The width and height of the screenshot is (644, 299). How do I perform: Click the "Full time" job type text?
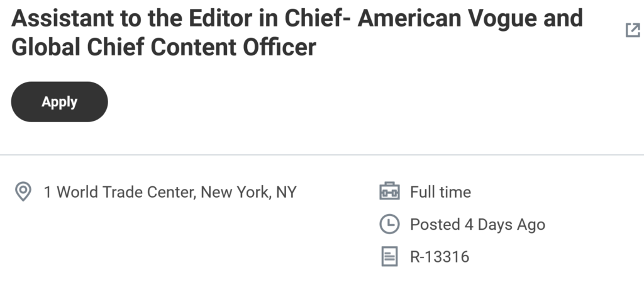440,191
